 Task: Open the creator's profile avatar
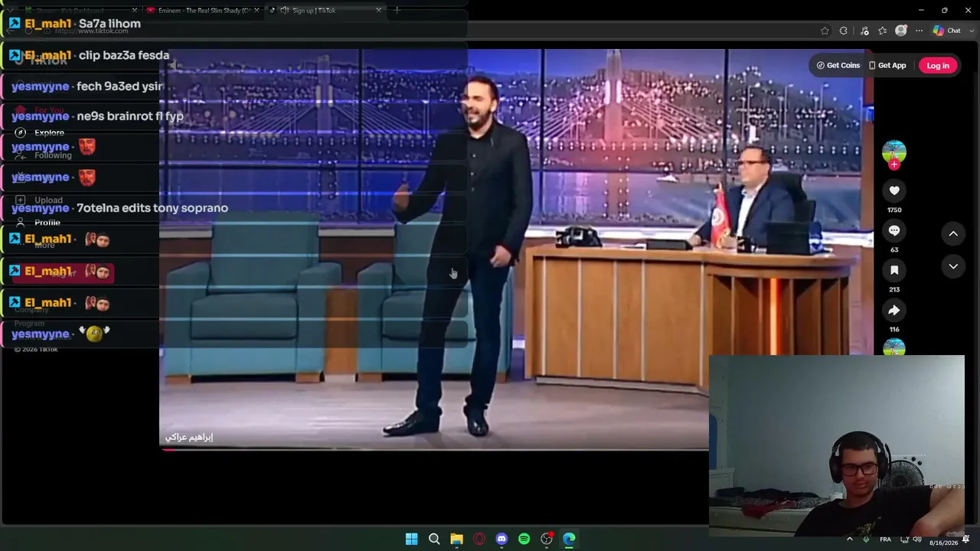coord(894,152)
